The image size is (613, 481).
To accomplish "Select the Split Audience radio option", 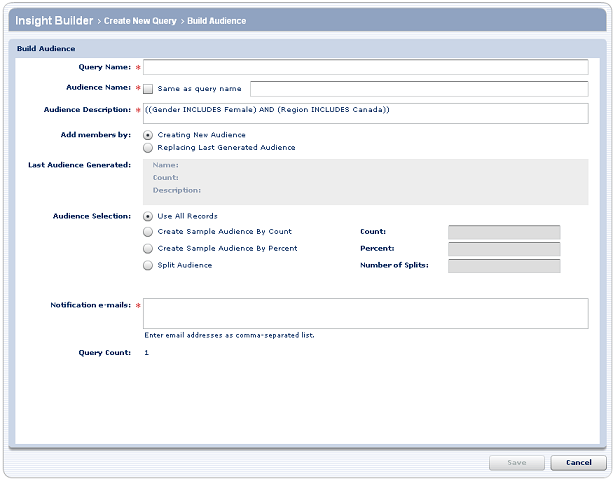I will tap(149, 265).
